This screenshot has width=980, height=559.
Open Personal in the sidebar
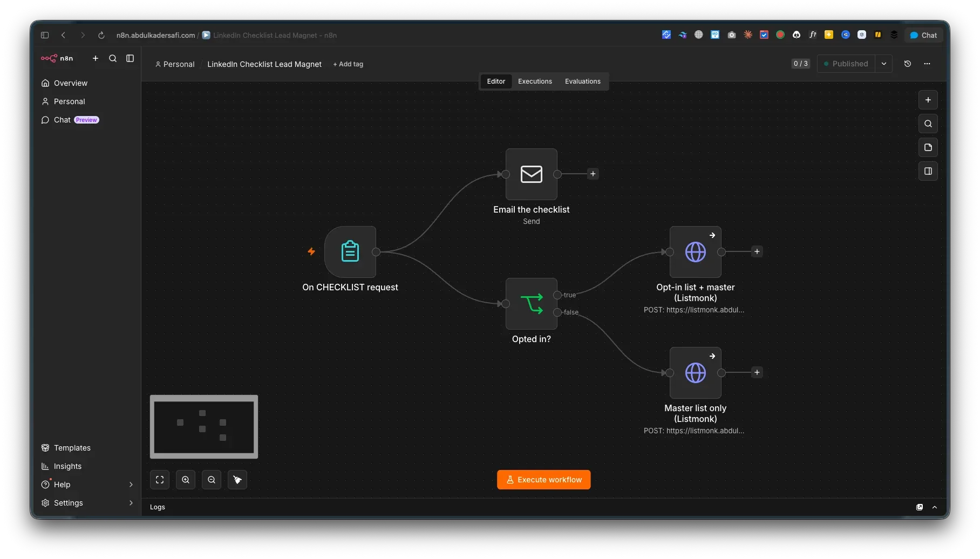(x=87, y=101)
